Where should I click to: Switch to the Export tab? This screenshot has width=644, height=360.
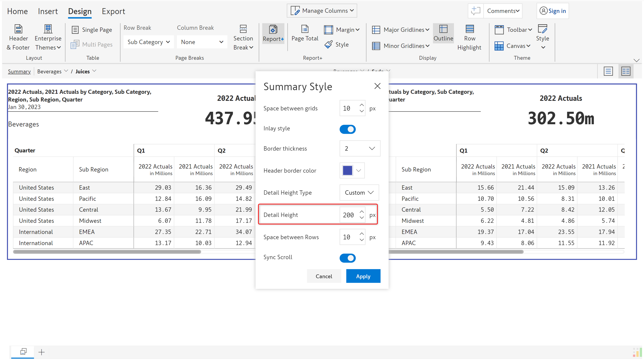click(113, 11)
